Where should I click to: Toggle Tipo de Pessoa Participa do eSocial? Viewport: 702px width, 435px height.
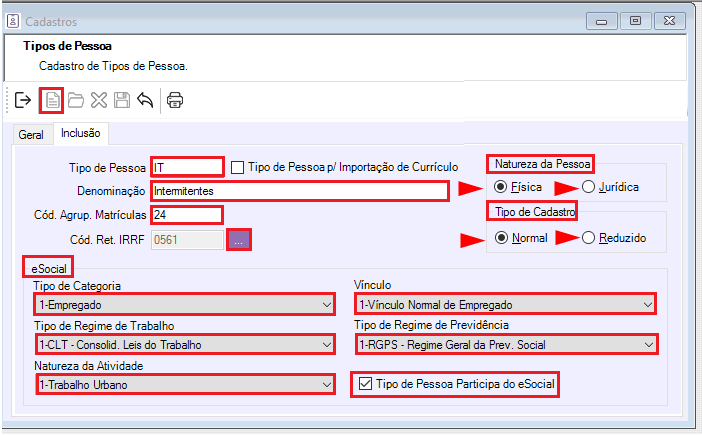(x=366, y=385)
